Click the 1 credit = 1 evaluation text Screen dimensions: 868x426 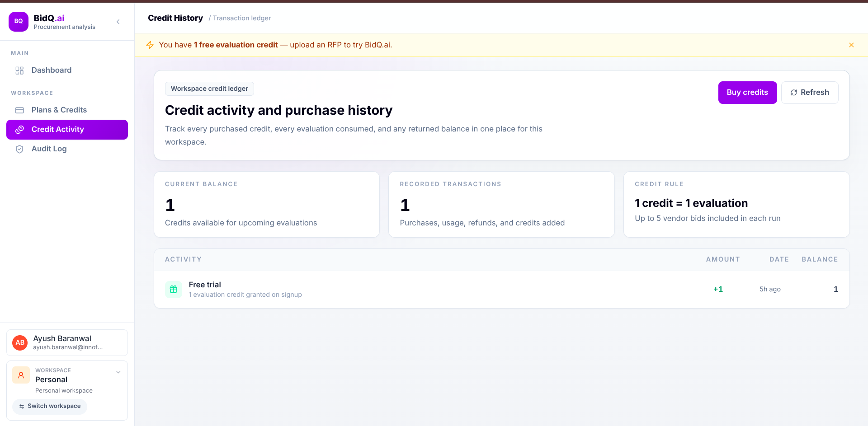coord(691,203)
